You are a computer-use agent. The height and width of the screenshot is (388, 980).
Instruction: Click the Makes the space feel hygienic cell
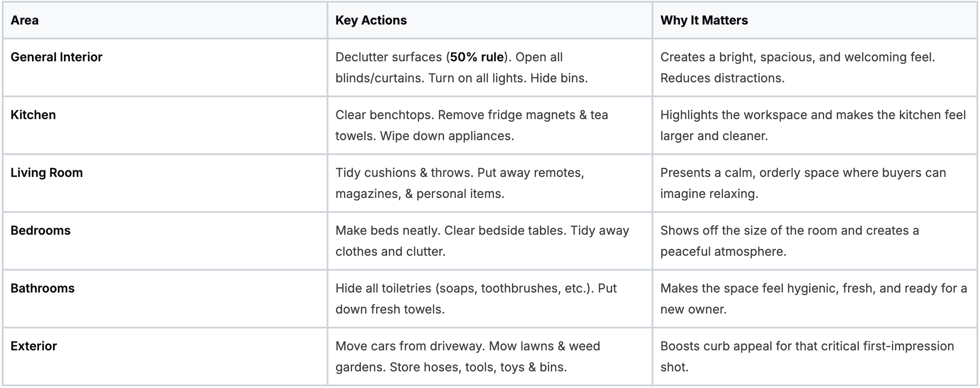(x=815, y=299)
